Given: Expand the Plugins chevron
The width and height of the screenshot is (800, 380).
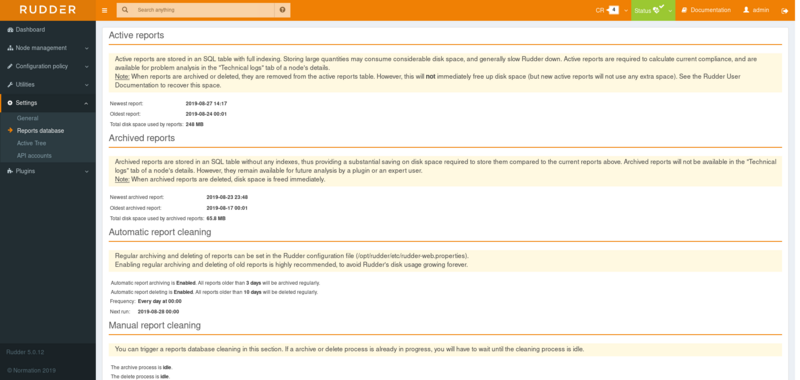Looking at the screenshot, I should (86, 172).
